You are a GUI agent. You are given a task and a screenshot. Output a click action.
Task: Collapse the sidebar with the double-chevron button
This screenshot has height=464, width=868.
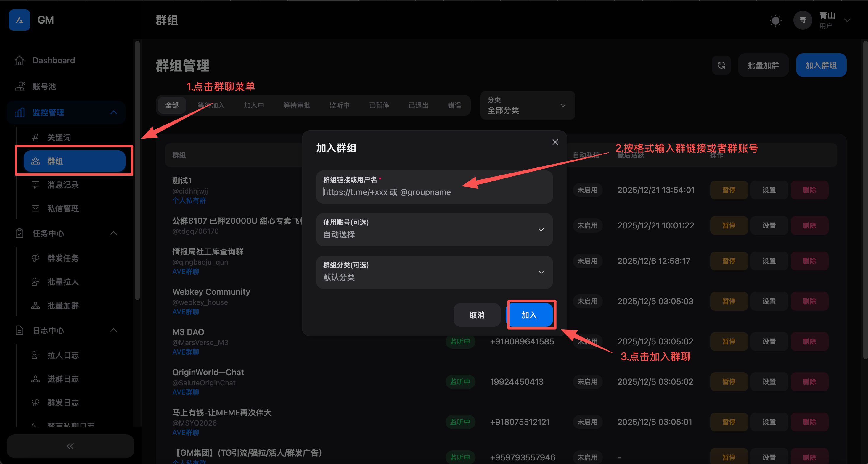pos(70,446)
